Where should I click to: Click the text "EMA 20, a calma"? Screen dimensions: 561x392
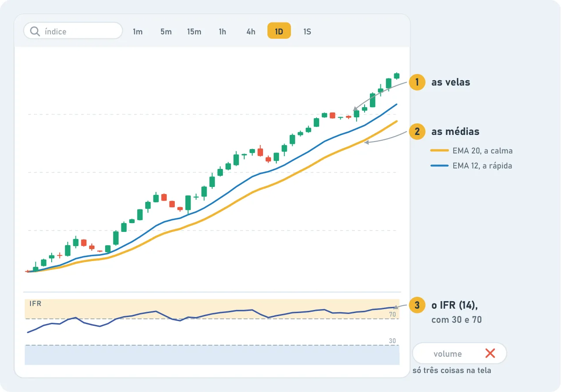point(482,151)
